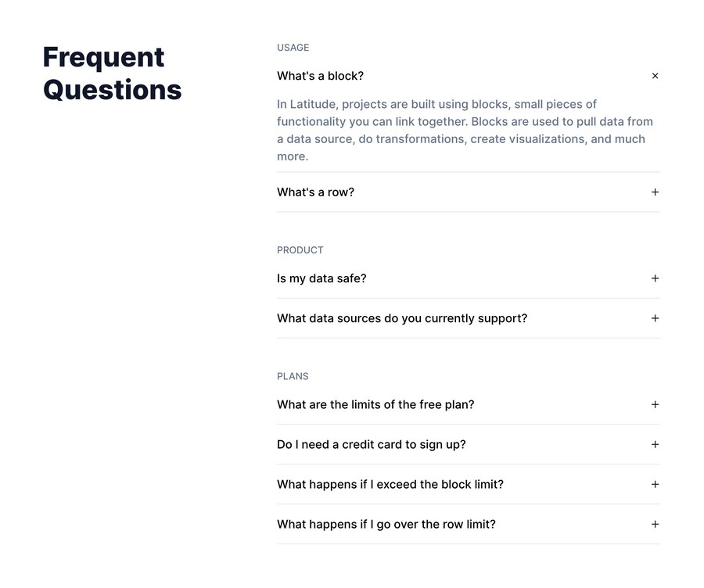
Task: Click the plus icon for the free plan question
Action: (x=655, y=405)
